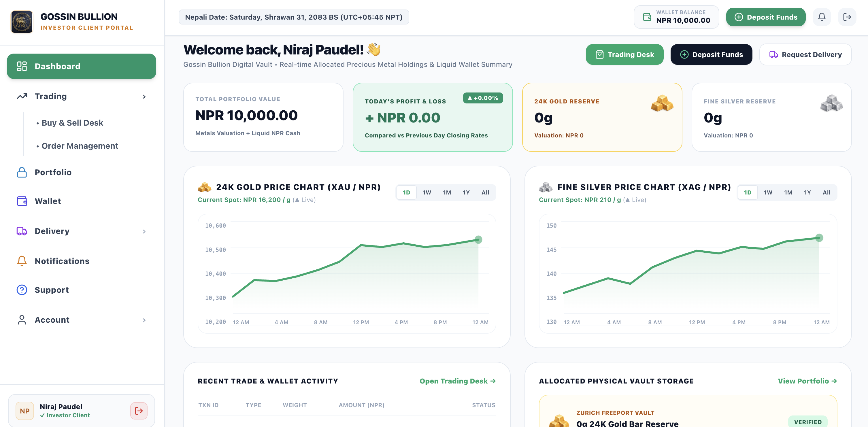This screenshot has height=427, width=868.
Task: Click the WEIGHT column header
Action: click(x=295, y=405)
